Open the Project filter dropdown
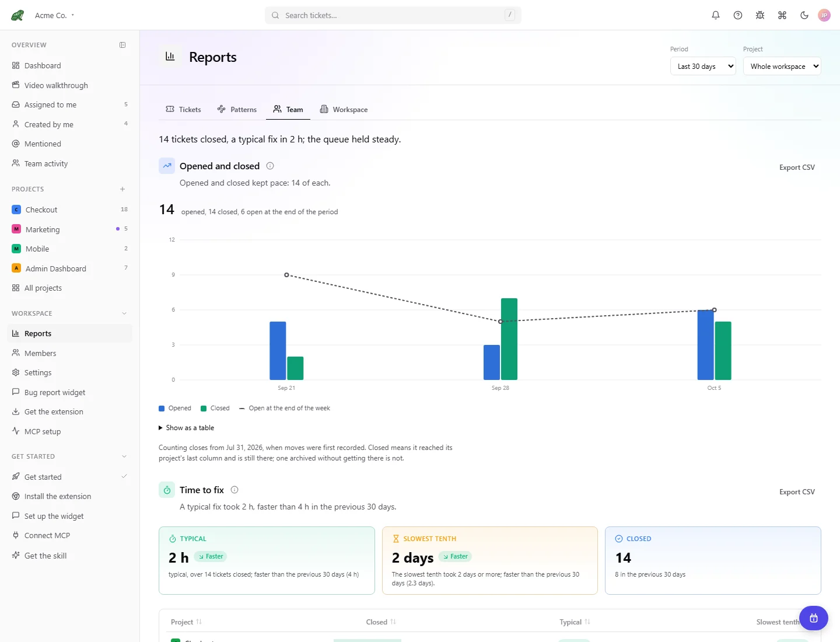 [782, 66]
